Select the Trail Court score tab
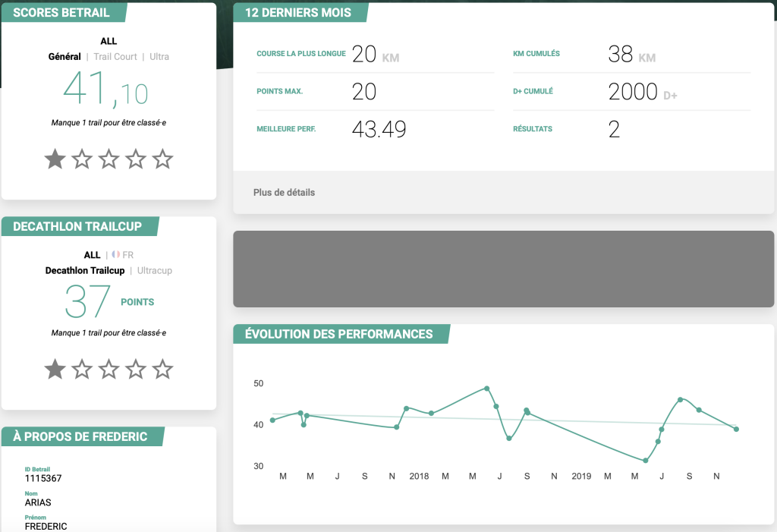Viewport: 777px width, 532px height. pos(115,57)
